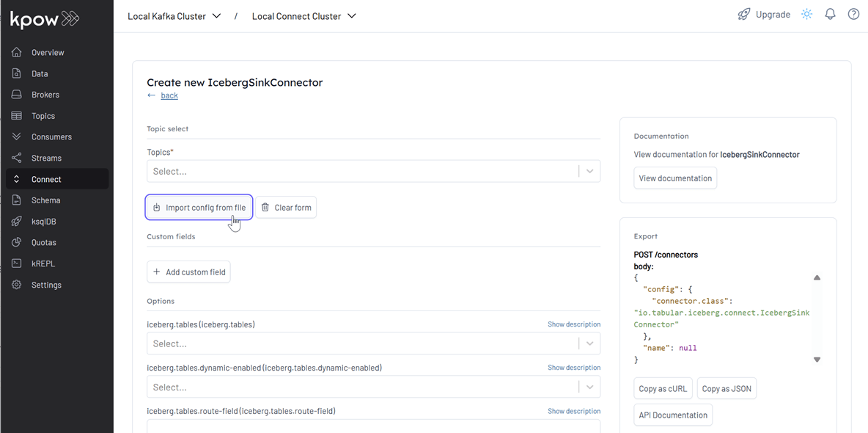The width and height of the screenshot is (868, 433).
Task: Navigate to Brokers
Action: [45, 95]
